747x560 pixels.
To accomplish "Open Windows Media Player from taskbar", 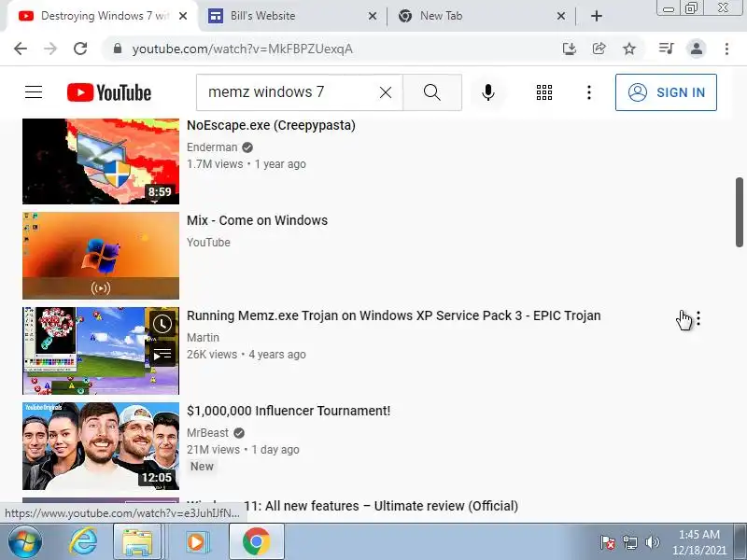I will [196, 542].
